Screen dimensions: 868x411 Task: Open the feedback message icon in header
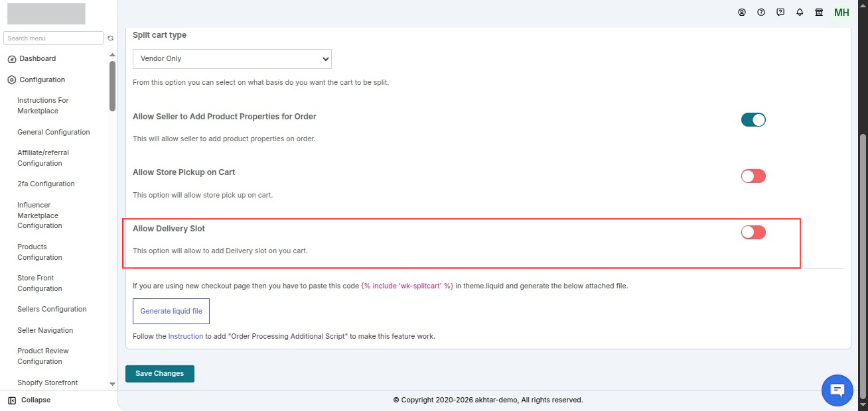(780, 12)
